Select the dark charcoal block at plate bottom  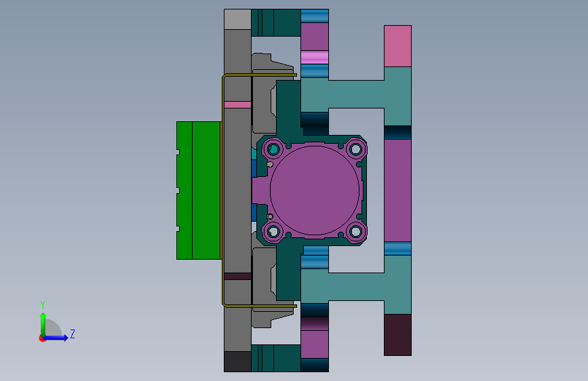237,361
